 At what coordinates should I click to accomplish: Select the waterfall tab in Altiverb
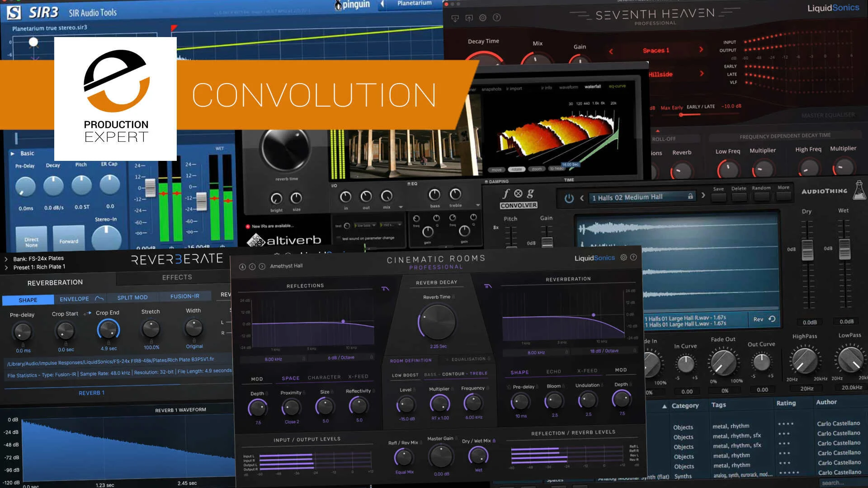pyautogui.click(x=593, y=87)
